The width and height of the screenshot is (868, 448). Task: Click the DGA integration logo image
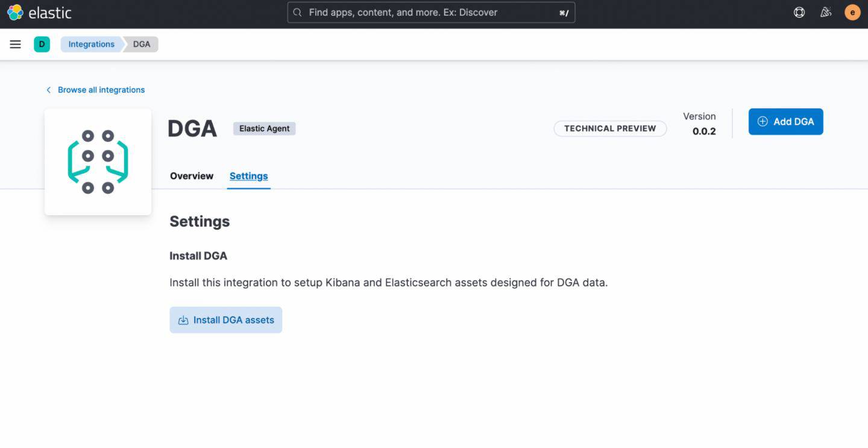click(x=98, y=162)
